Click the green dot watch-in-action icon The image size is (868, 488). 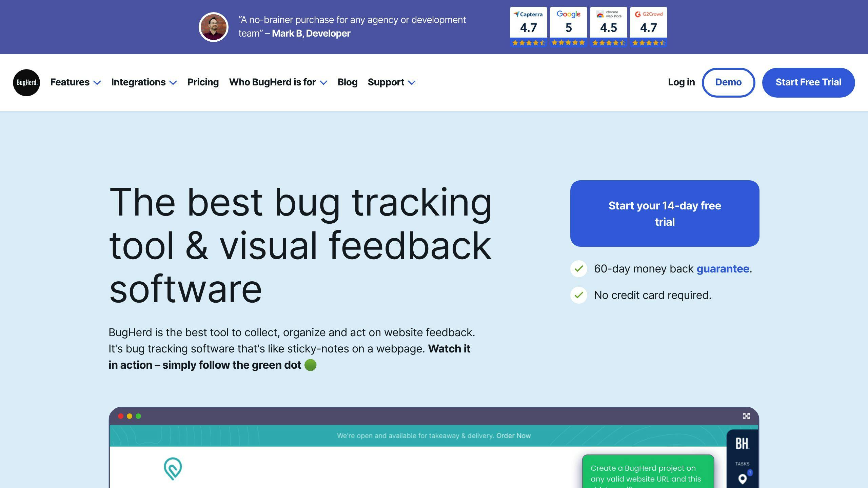point(310,364)
